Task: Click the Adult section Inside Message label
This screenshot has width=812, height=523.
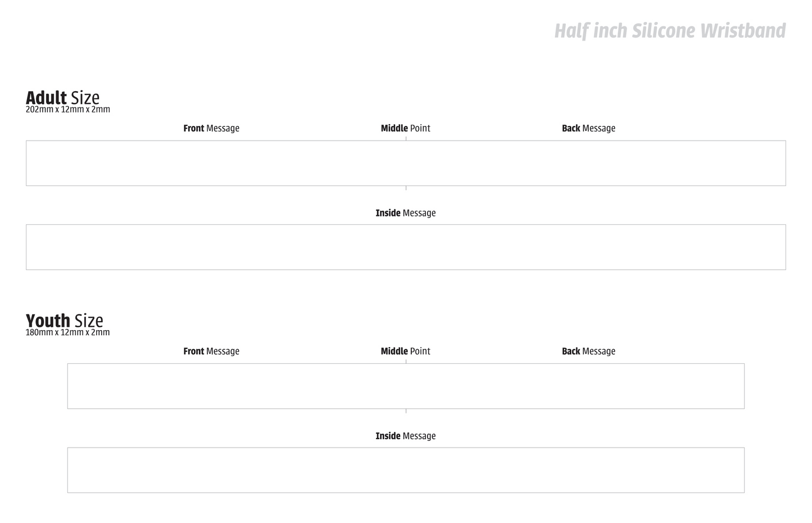Action: 405,213
